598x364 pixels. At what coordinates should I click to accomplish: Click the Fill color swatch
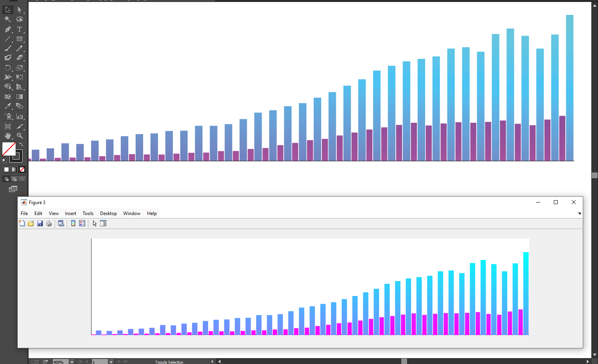point(8,149)
